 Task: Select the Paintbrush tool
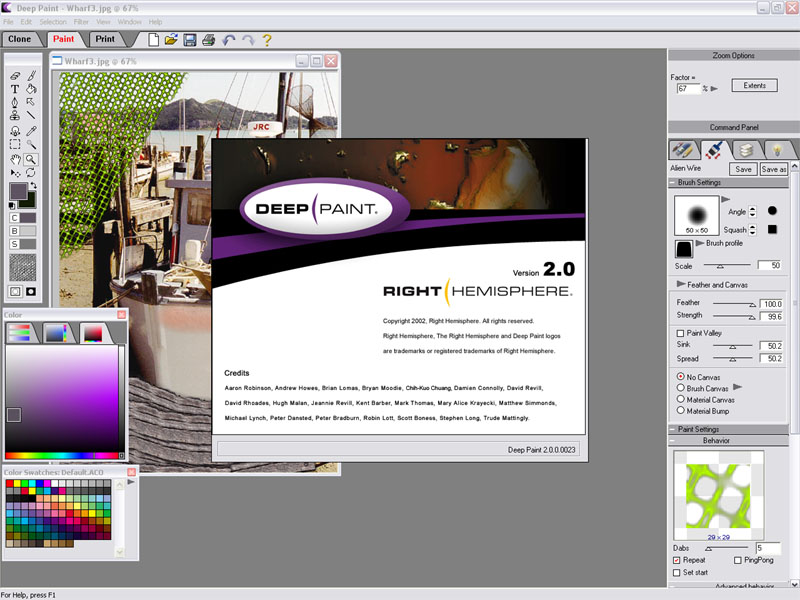[31, 76]
